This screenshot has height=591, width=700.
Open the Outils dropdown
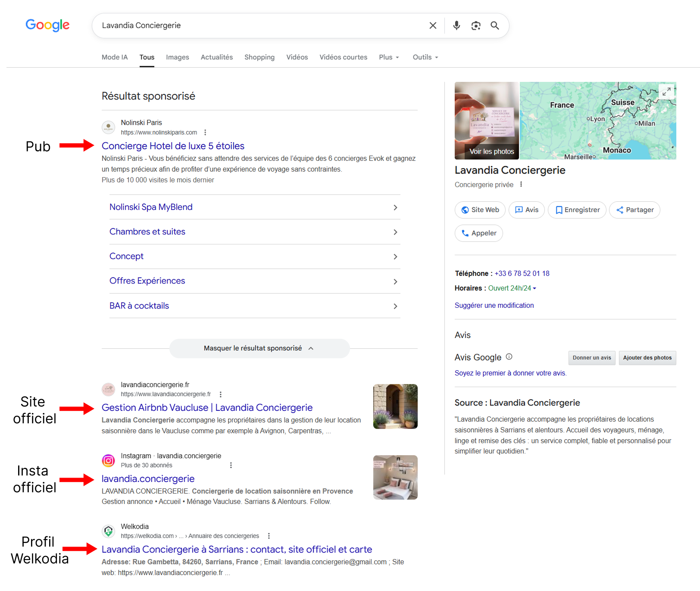click(x=425, y=57)
